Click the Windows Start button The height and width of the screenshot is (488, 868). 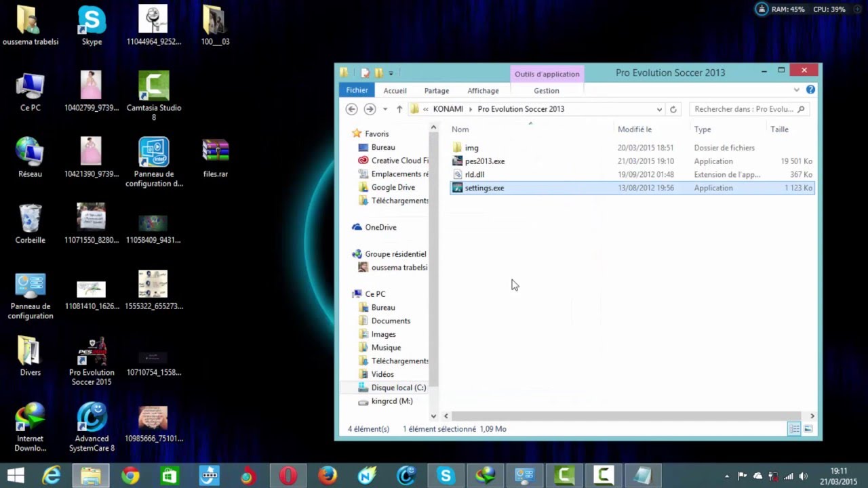click(x=16, y=476)
